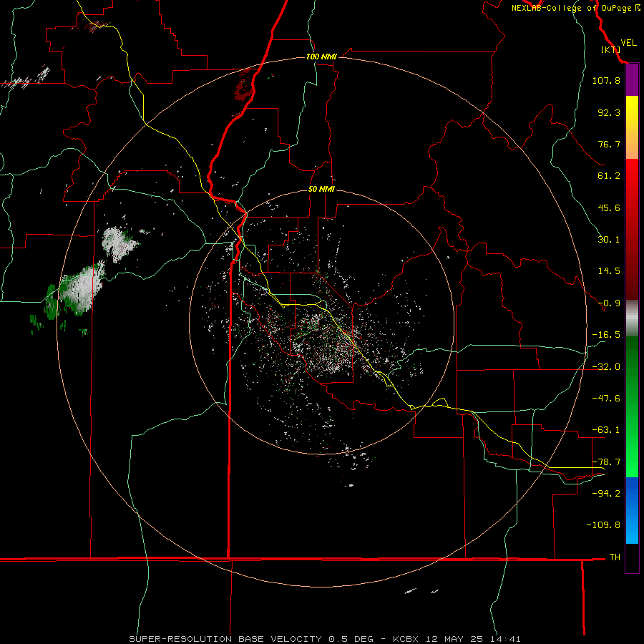
Task: Select the -94.2 velocity scale value
Action: coord(606,493)
